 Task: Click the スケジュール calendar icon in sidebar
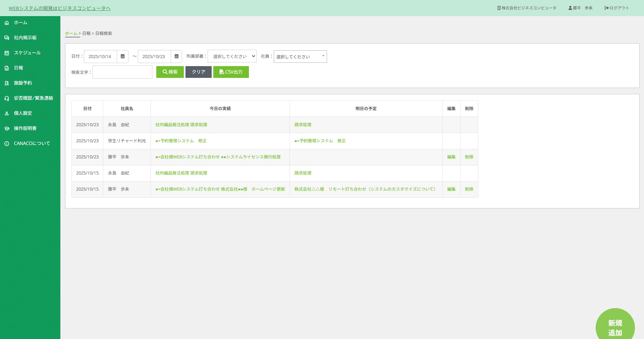7,53
